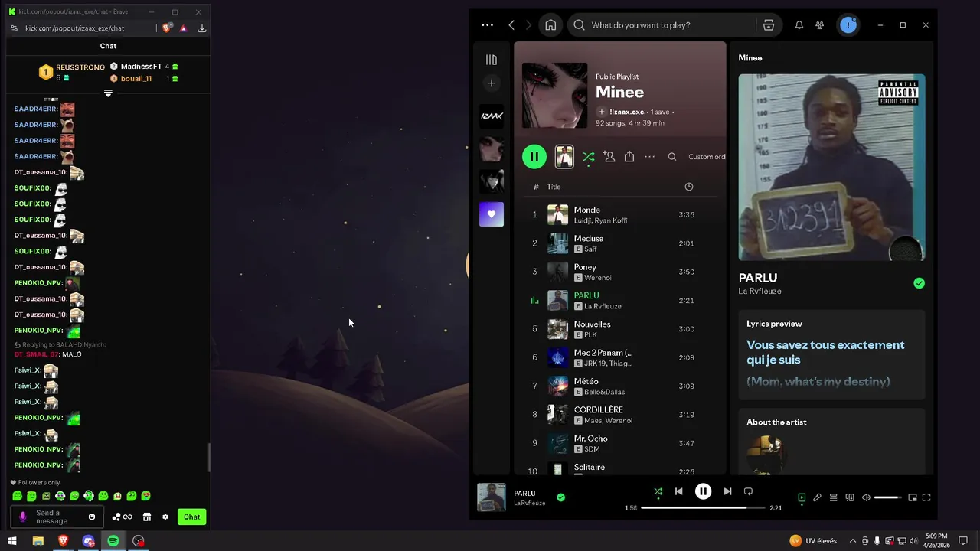
Task: Expand Your Library in Spotify sidebar
Action: pos(492,60)
